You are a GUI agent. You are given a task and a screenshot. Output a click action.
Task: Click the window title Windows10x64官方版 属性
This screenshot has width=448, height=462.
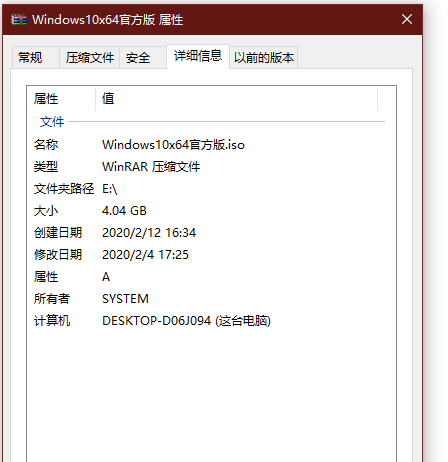(108, 20)
